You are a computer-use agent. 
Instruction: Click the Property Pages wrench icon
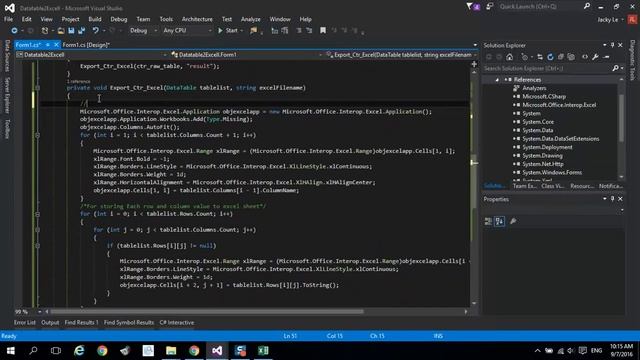[513, 221]
